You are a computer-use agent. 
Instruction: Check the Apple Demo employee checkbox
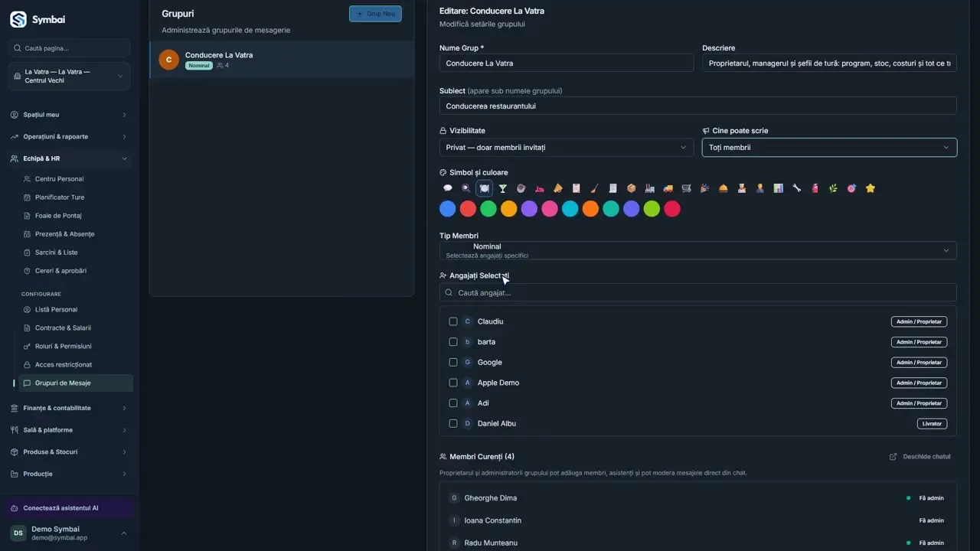click(x=453, y=383)
